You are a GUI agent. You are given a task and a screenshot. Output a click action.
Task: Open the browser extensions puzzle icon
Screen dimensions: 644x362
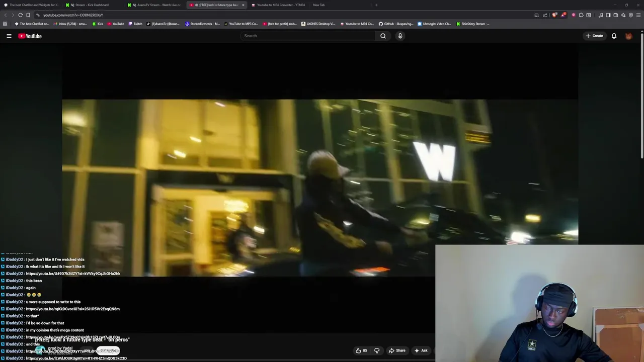click(x=581, y=15)
